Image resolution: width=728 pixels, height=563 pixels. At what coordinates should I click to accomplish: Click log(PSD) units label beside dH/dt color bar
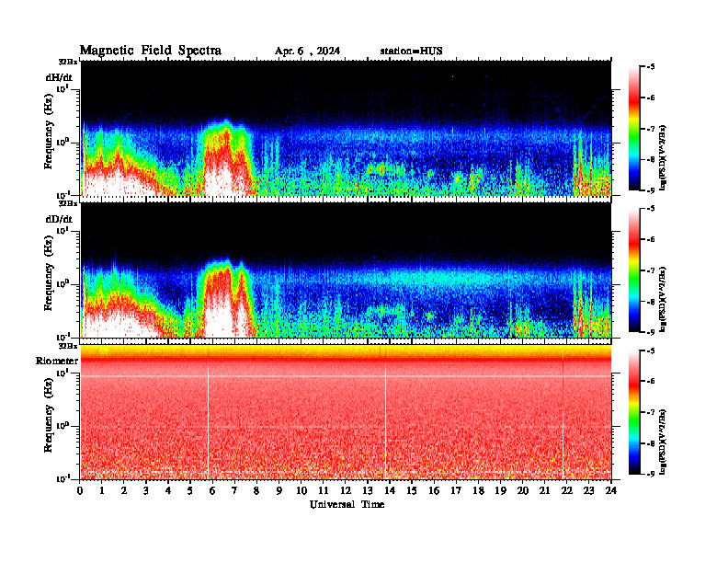[x=663, y=157]
